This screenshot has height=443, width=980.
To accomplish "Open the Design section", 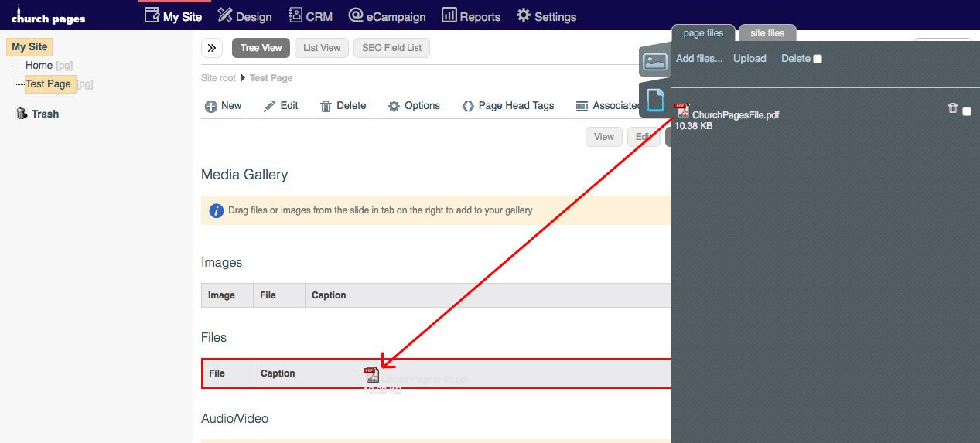I will click(x=244, y=16).
